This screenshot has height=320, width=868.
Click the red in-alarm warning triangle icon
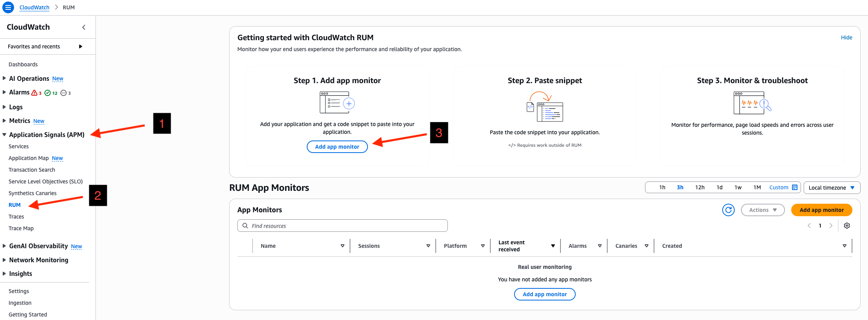[35, 92]
